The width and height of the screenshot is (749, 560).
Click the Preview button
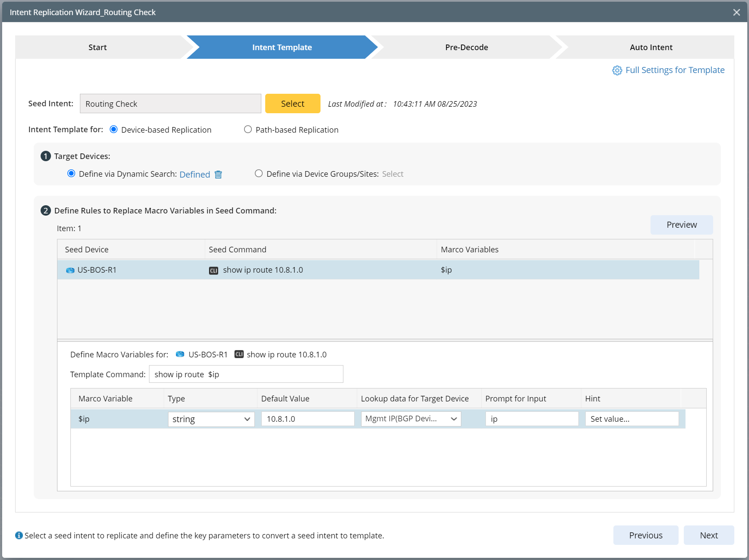681,225
